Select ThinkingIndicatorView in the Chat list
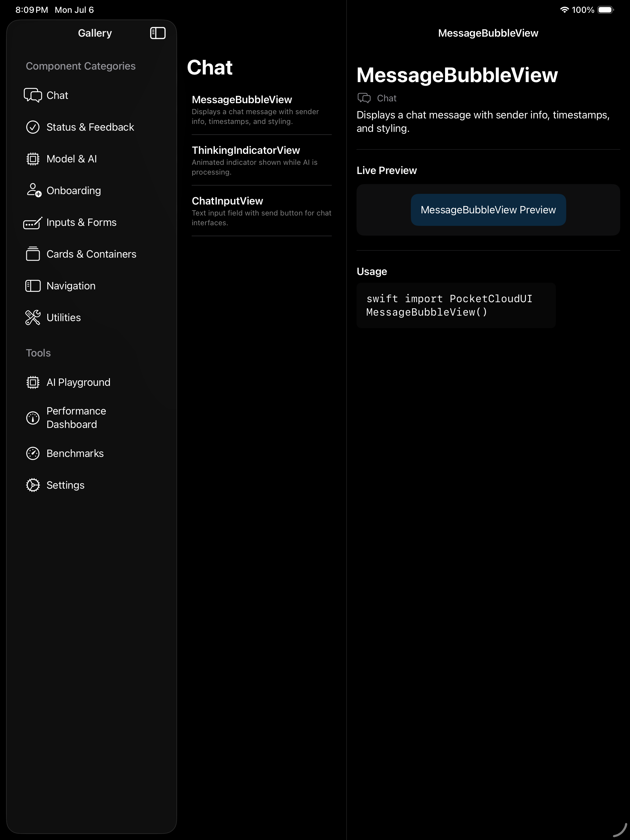This screenshot has width=630, height=840. point(262,160)
